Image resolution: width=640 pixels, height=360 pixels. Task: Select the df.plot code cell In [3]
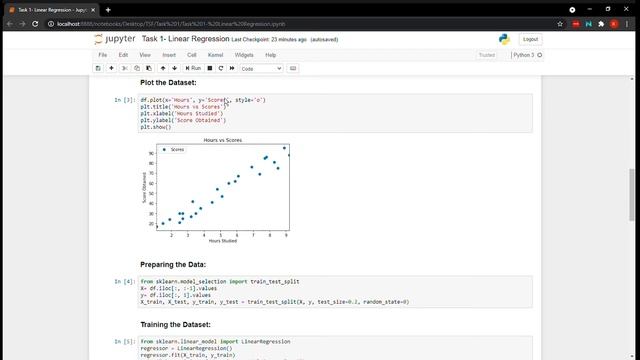[x=335, y=113]
